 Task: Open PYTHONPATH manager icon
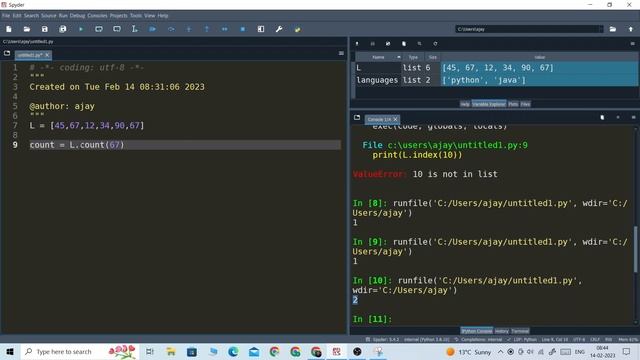coord(297,29)
